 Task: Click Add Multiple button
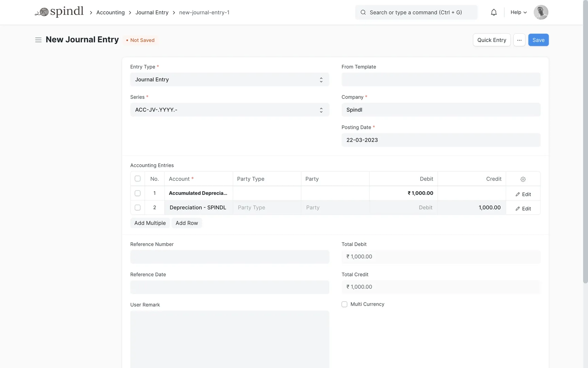tap(150, 223)
